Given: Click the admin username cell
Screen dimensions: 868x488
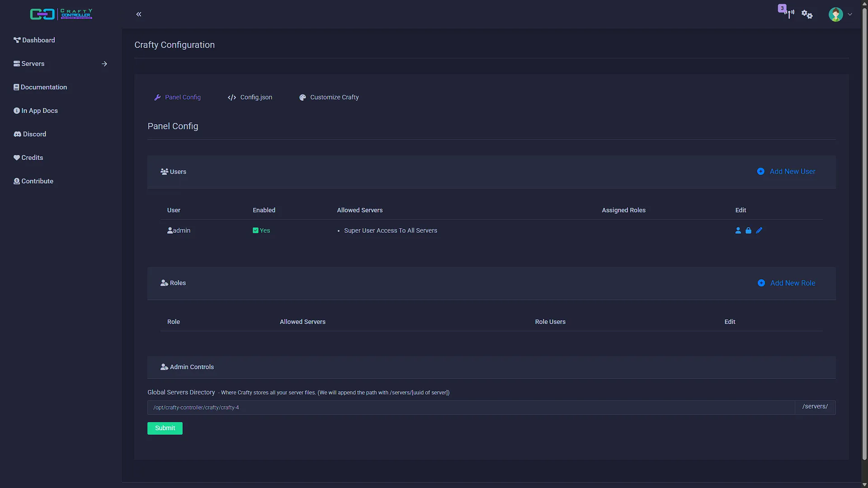Looking at the screenshot, I should point(179,230).
